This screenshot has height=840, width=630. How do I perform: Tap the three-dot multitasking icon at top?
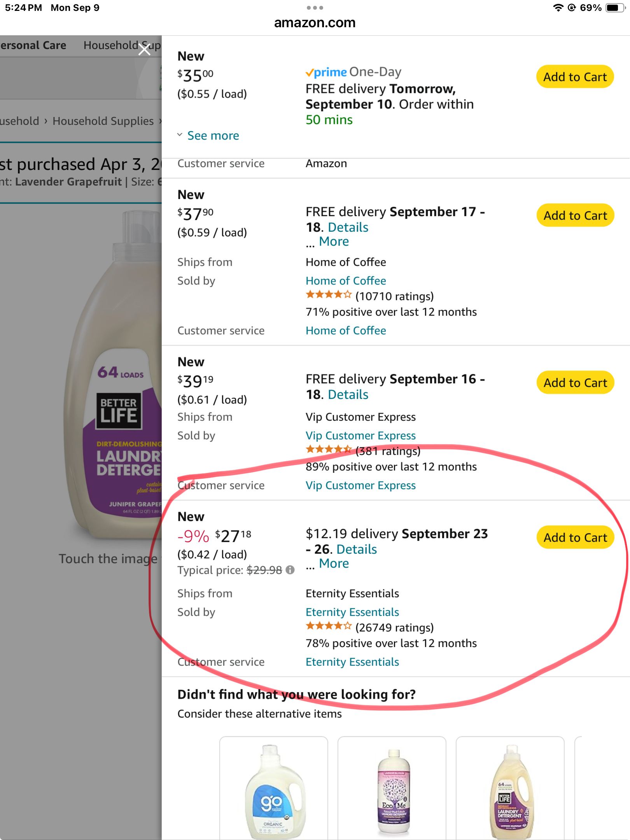(x=315, y=8)
